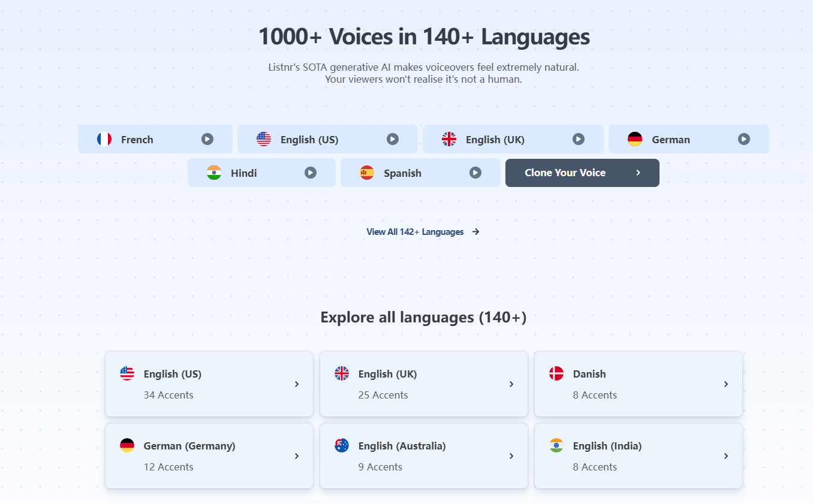Select the Hindi language pill label

point(244,173)
